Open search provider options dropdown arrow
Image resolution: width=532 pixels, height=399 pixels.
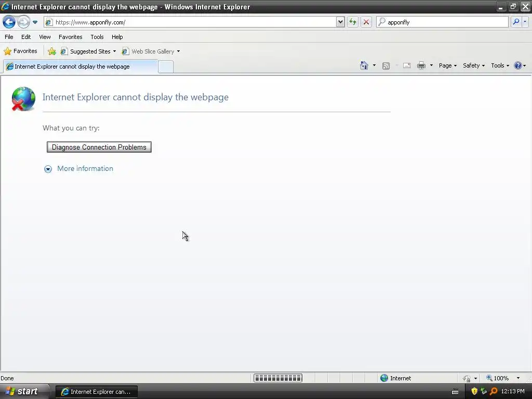pyautogui.click(x=525, y=22)
